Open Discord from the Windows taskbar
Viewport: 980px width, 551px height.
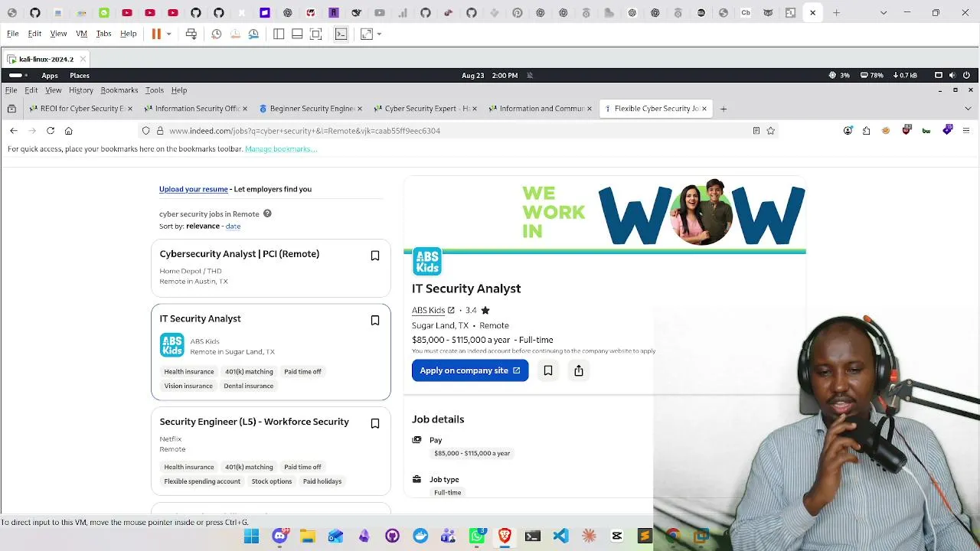point(279,536)
